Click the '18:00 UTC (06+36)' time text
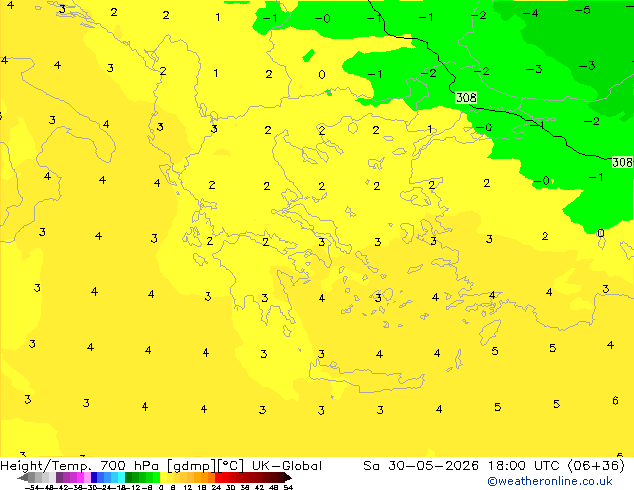 [x=556, y=466]
